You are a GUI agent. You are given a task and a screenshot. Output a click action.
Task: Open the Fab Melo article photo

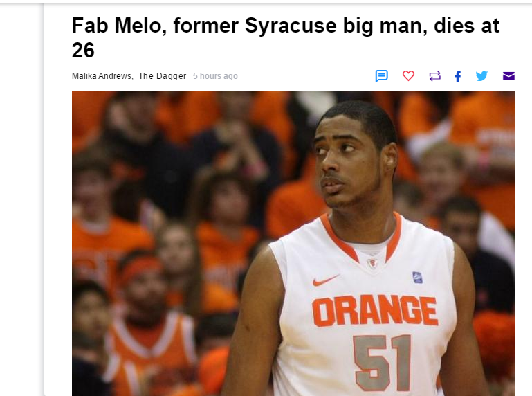pos(293,244)
